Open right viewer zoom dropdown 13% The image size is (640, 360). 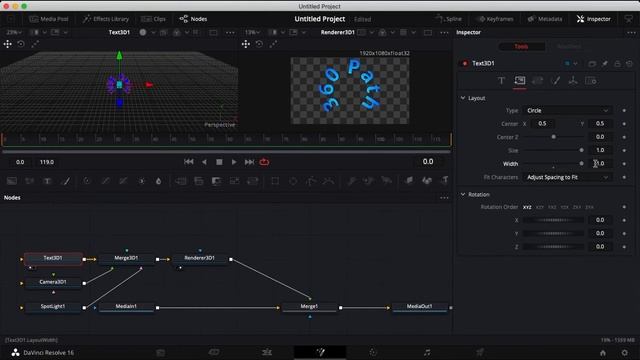tap(252, 32)
